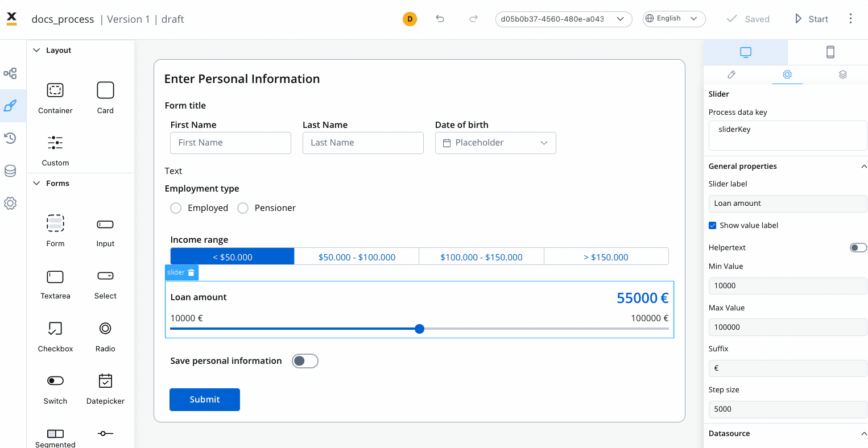This screenshot has width=868, height=448.
Task: Click the Loan amount slider handle
Action: click(x=420, y=329)
